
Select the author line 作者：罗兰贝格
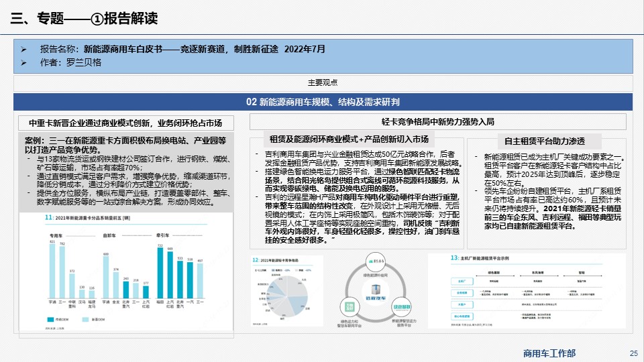point(70,63)
